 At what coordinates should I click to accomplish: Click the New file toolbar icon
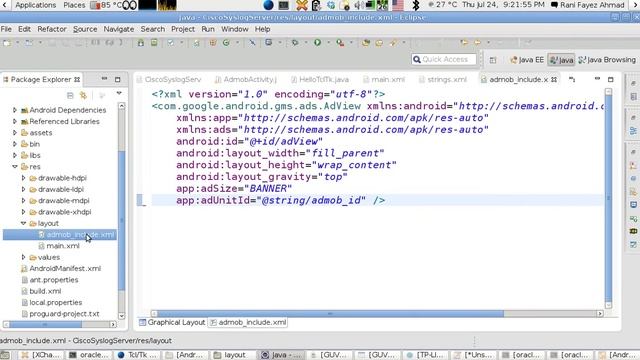[x=7, y=42]
